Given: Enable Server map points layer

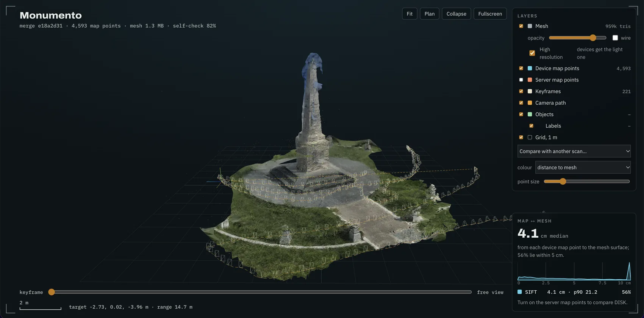Looking at the screenshot, I should [521, 80].
